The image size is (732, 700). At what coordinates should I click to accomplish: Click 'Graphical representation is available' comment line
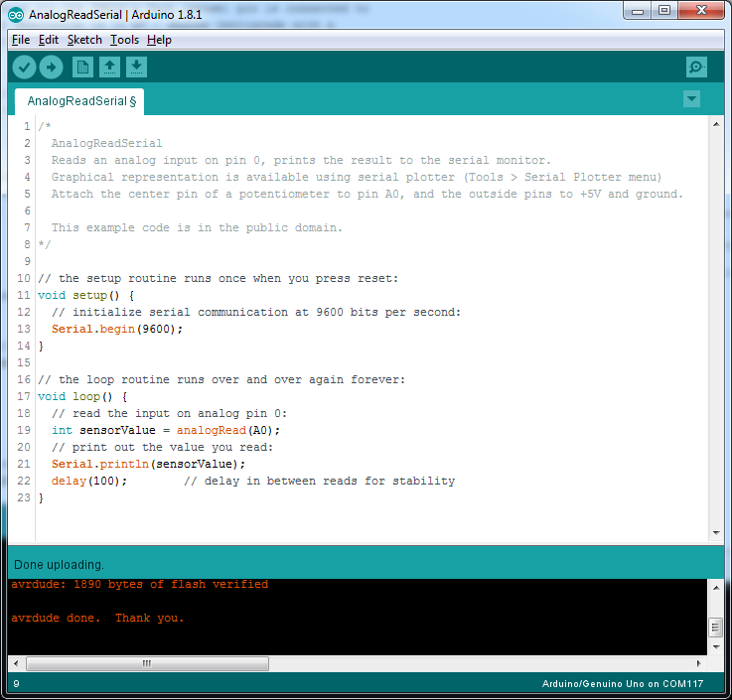click(357, 178)
